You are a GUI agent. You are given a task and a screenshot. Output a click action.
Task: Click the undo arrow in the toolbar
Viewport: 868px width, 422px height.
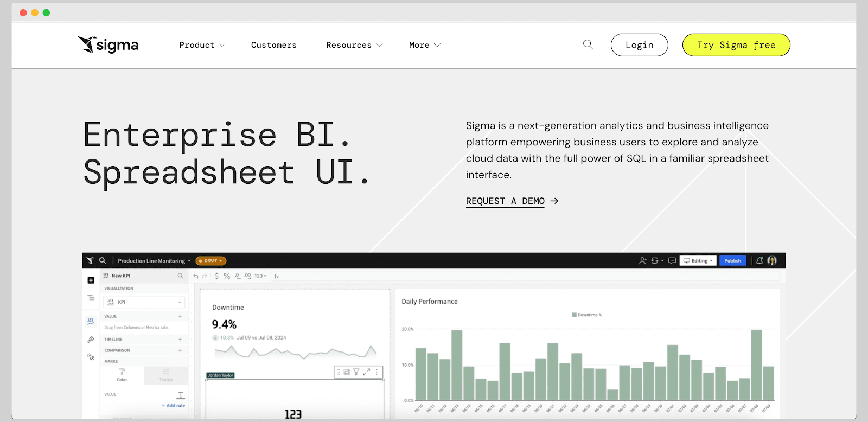pyautogui.click(x=196, y=276)
